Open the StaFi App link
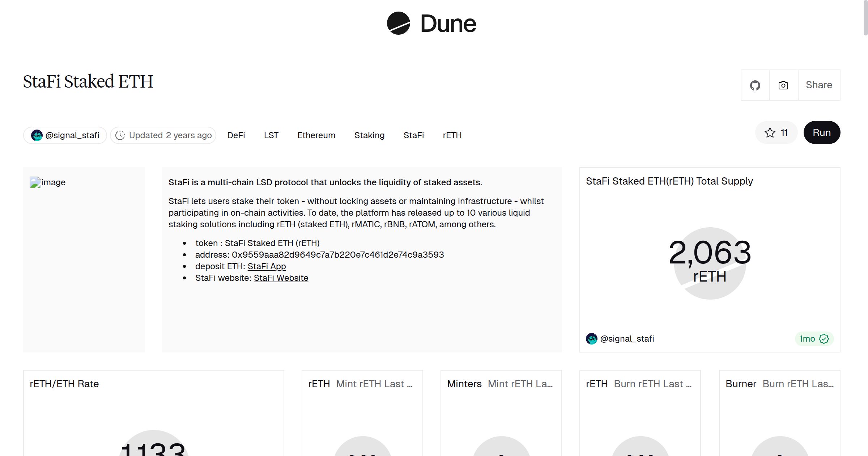Screen dimensions: 868x456 (267, 266)
